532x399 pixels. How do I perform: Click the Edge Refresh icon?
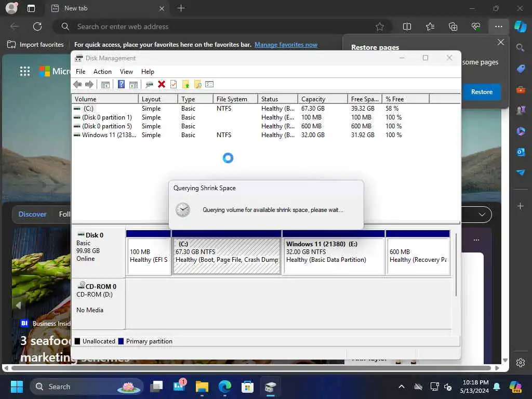point(37,26)
